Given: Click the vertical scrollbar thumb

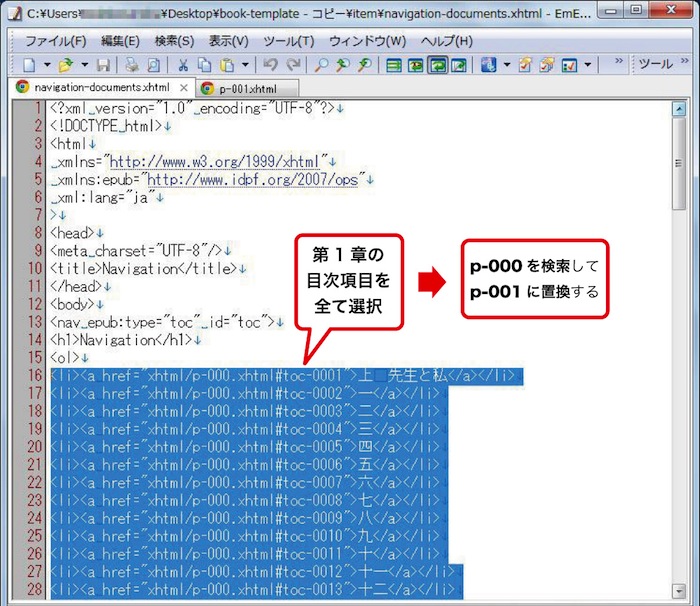Looking at the screenshot, I should 679,163.
